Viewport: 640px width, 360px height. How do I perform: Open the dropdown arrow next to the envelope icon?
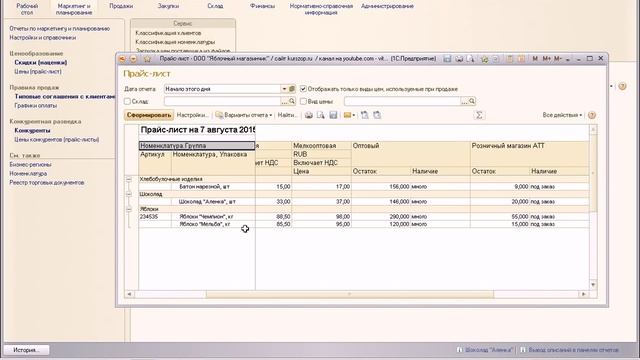click(354, 116)
